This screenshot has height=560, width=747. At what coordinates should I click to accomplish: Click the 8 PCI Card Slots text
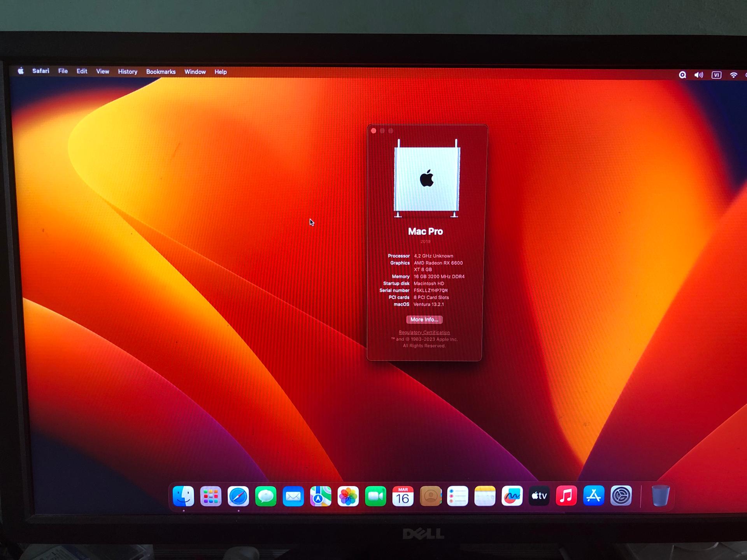click(x=431, y=297)
